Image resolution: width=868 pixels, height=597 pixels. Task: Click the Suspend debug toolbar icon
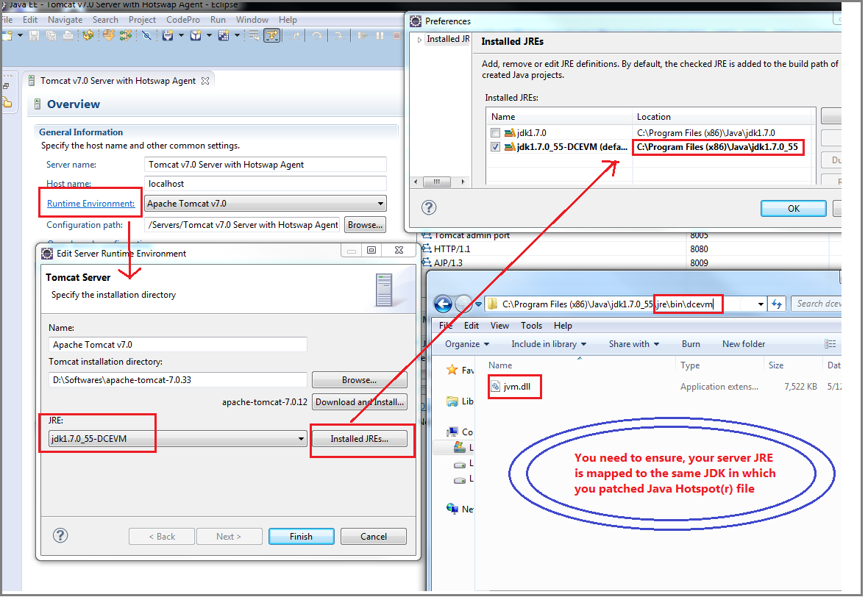(x=380, y=35)
